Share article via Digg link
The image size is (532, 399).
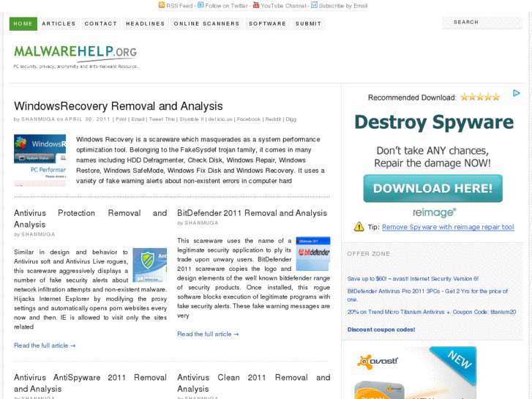point(291,119)
